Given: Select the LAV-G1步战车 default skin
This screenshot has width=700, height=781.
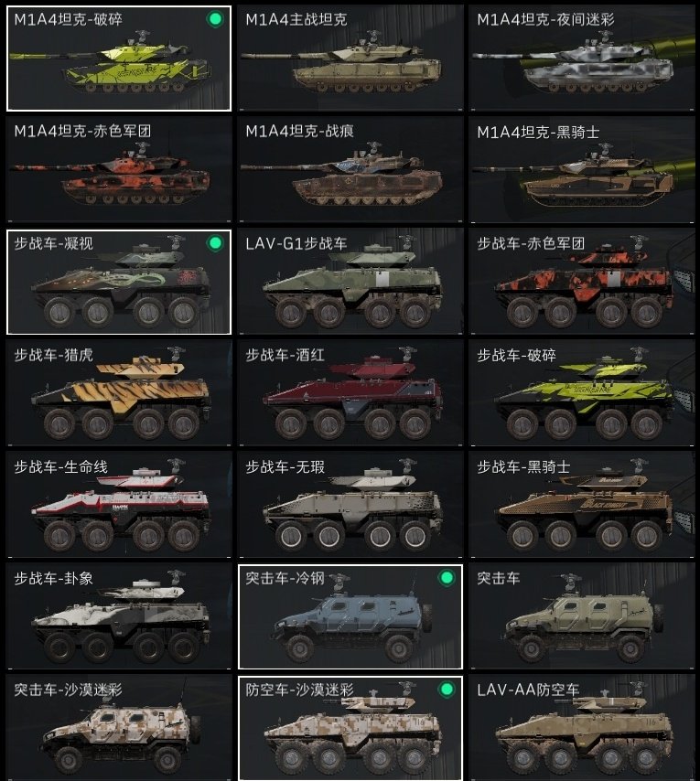Looking at the screenshot, I should tap(350, 282).
